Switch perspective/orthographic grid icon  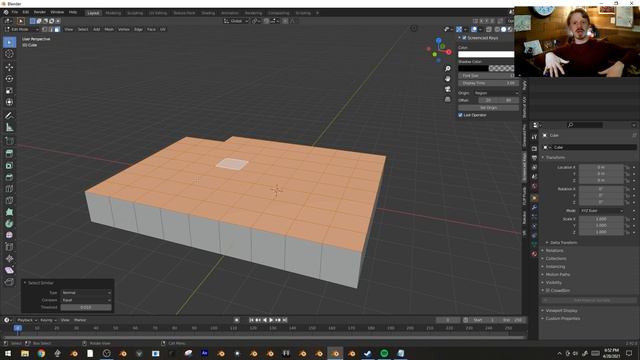coord(448,99)
